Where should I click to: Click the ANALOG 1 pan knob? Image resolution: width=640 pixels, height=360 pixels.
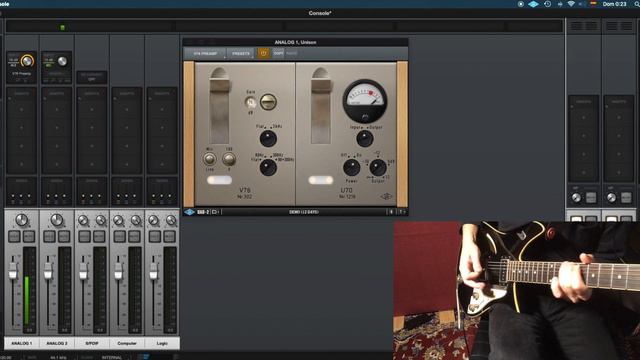point(22,220)
